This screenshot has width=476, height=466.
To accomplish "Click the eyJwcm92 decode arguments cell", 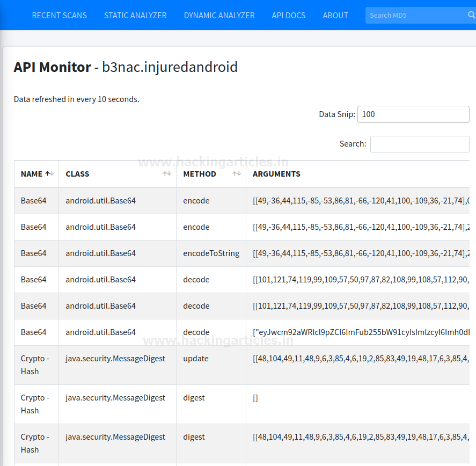I will 361,332.
